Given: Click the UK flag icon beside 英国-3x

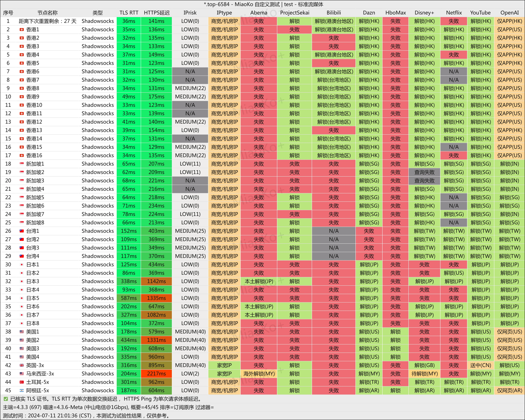Looking at the screenshot, I should tap(22, 365).
